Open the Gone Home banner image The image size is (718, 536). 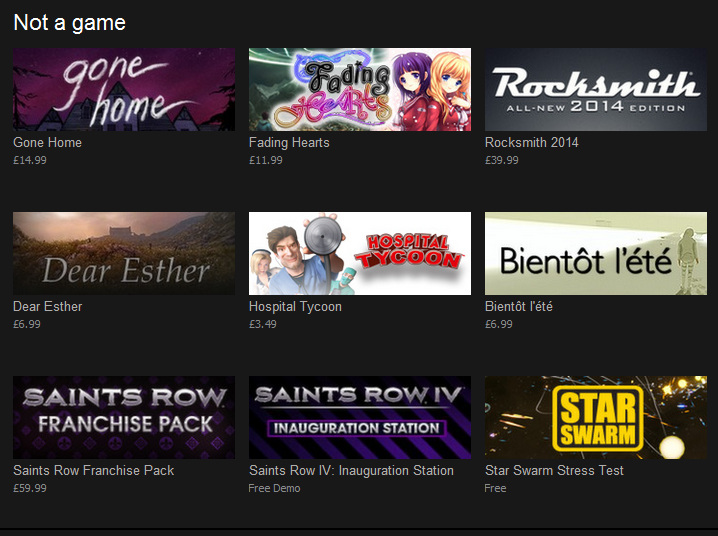click(x=124, y=89)
